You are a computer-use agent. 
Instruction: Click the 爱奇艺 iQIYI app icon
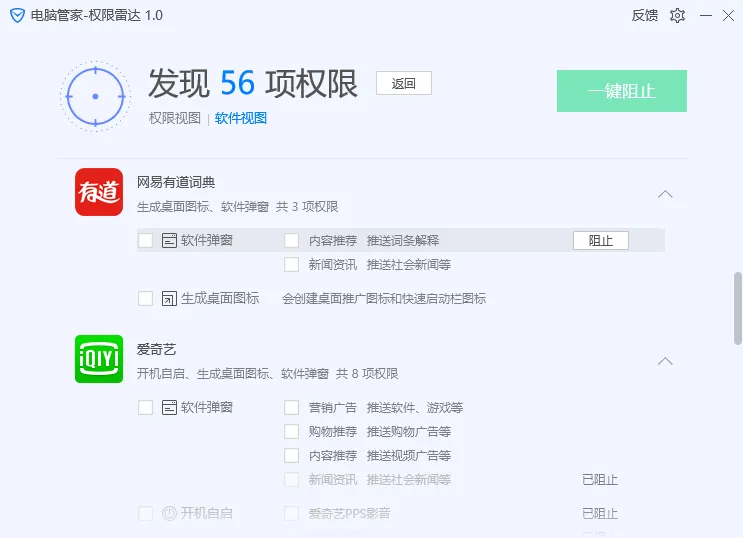99,359
